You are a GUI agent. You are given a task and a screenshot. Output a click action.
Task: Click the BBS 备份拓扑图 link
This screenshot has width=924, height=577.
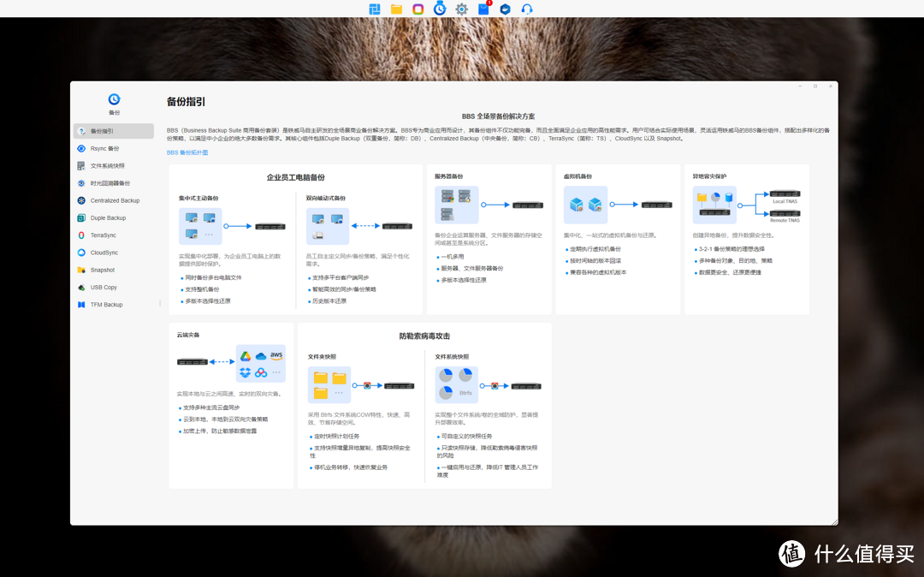(x=187, y=152)
